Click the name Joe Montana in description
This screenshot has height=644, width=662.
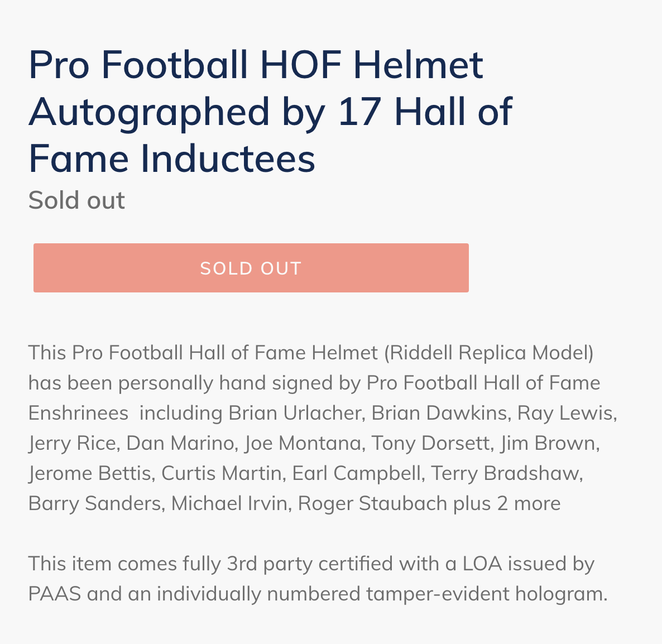pyautogui.click(x=303, y=443)
